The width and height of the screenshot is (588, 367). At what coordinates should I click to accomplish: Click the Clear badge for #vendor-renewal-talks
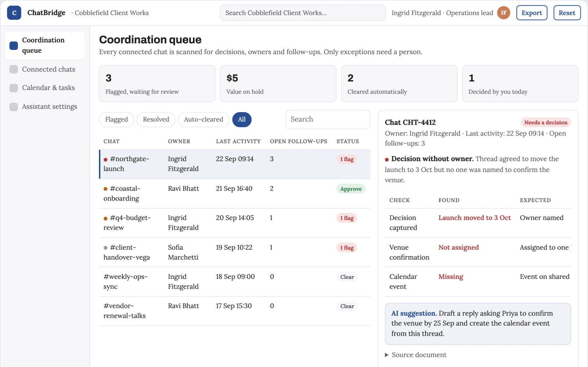pyautogui.click(x=347, y=306)
